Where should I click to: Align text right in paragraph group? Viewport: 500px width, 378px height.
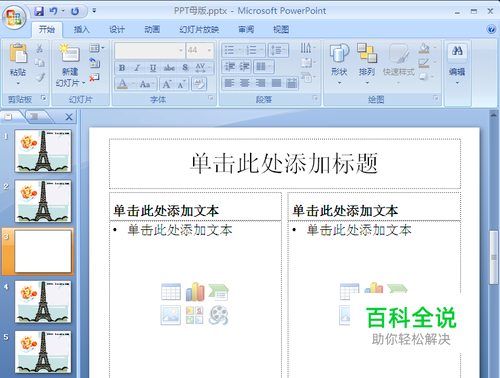click(x=261, y=83)
